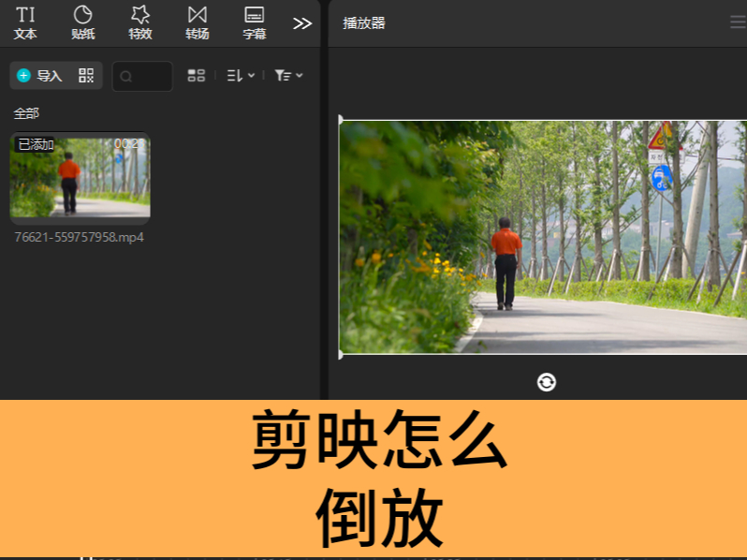Expand more tabs with double-chevron
The width and height of the screenshot is (747, 560).
tap(302, 23)
